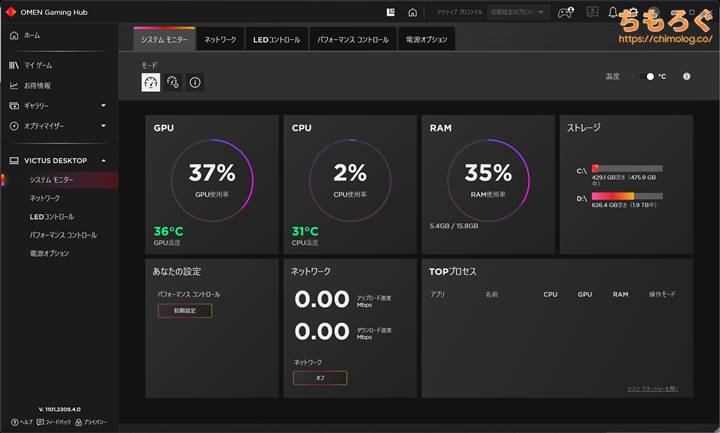Click the RAM column header in TOPプロセス

click(x=620, y=294)
